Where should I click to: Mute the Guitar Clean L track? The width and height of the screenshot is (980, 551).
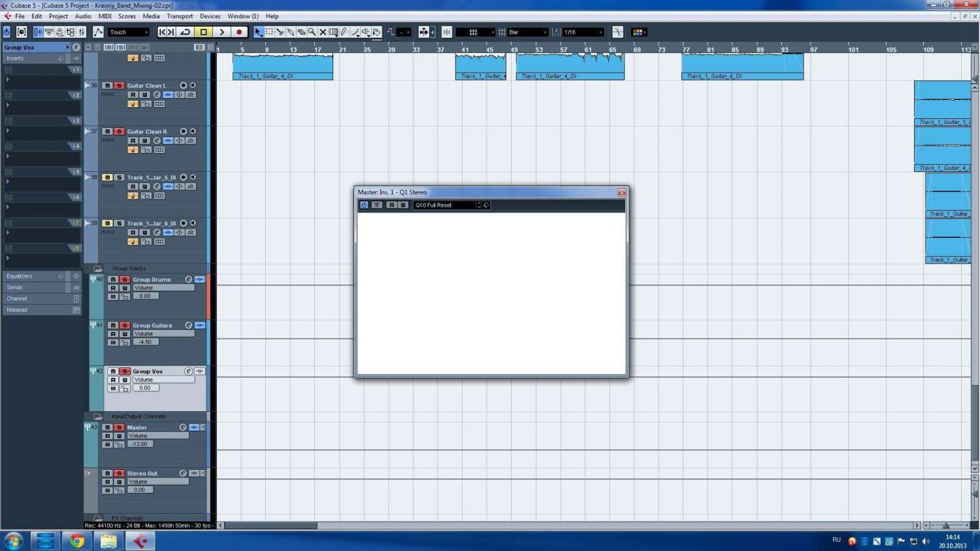107,86
